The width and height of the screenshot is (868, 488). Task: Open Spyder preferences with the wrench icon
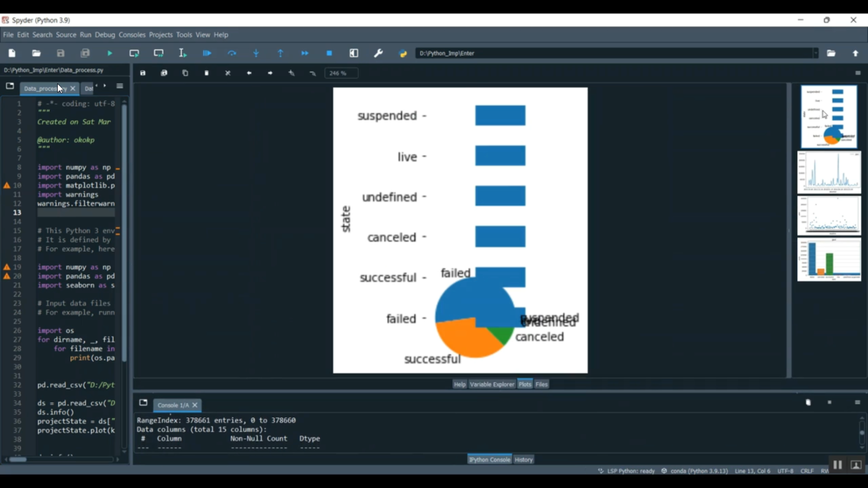pos(378,53)
